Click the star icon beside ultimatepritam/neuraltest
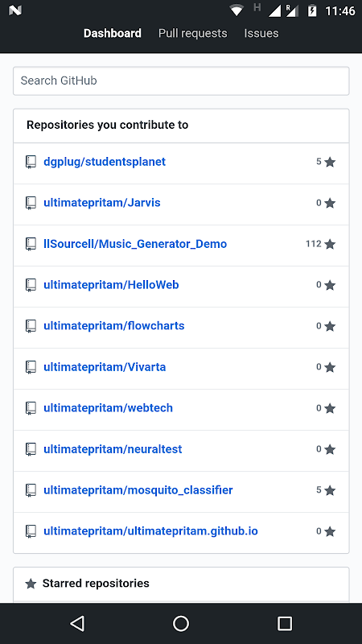The height and width of the screenshot is (644, 362). click(330, 449)
